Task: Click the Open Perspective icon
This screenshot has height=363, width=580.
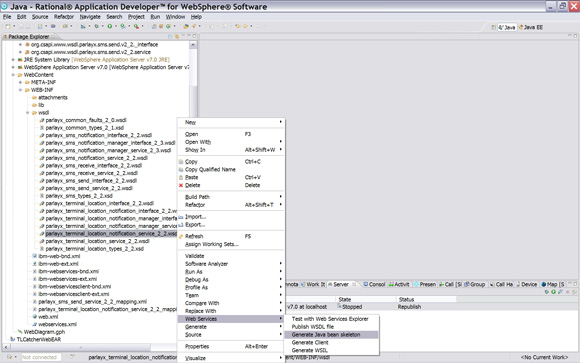Action: (493, 27)
